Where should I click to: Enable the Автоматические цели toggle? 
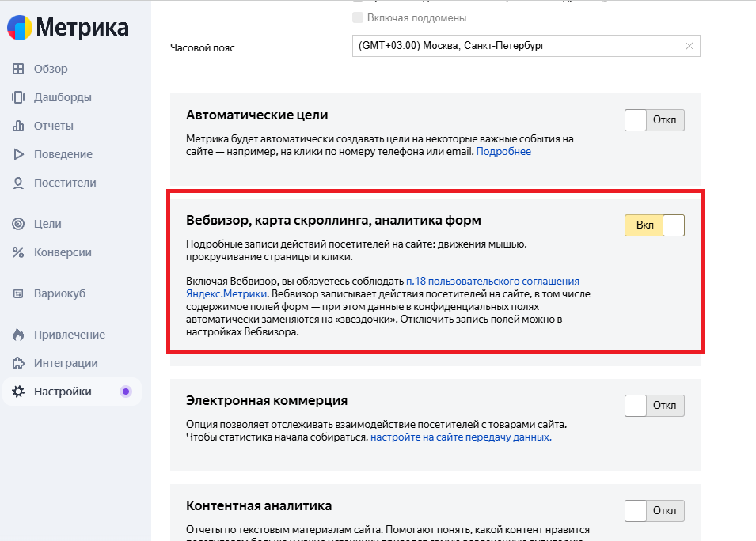[x=654, y=120]
